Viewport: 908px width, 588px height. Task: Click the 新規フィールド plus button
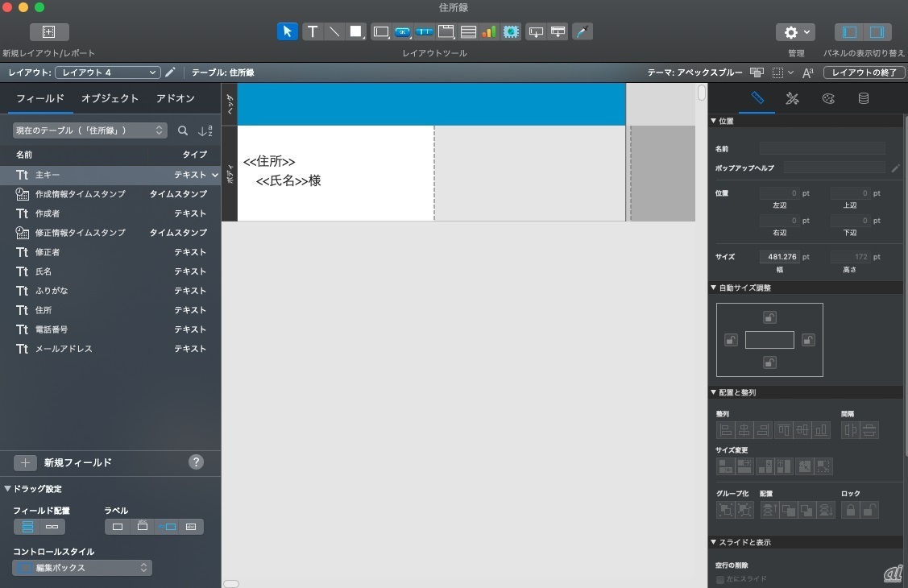click(x=25, y=462)
